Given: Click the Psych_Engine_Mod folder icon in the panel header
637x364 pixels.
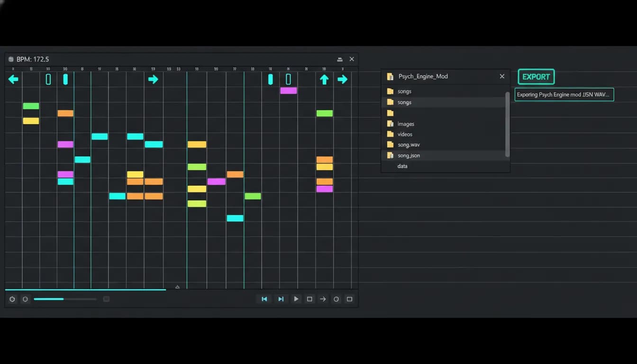Looking at the screenshot, I should [x=390, y=76].
